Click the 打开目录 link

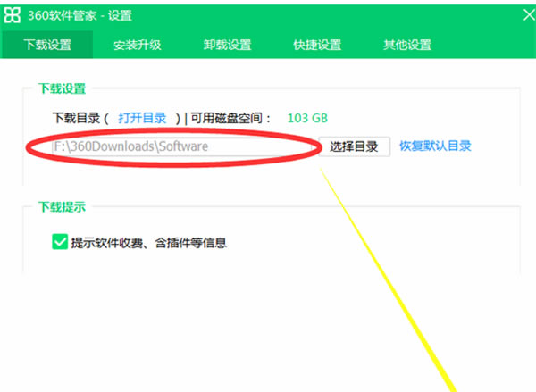[142, 118]
